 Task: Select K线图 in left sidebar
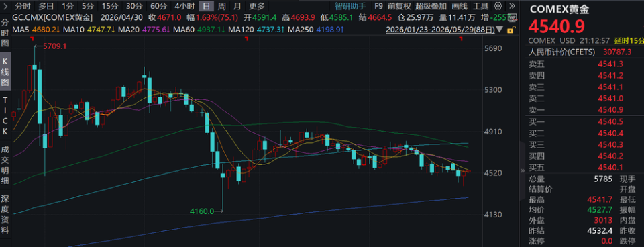pos(5,72)
